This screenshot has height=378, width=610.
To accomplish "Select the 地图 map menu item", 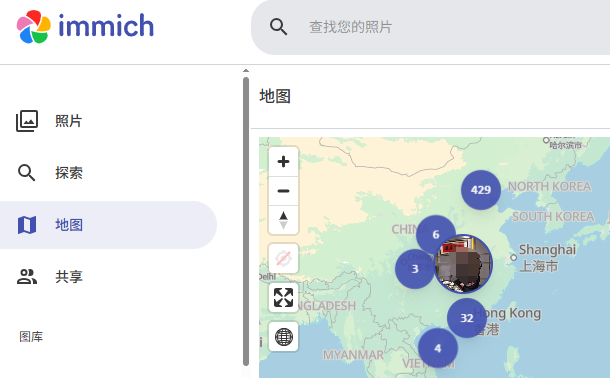I will tap(108, 225).
